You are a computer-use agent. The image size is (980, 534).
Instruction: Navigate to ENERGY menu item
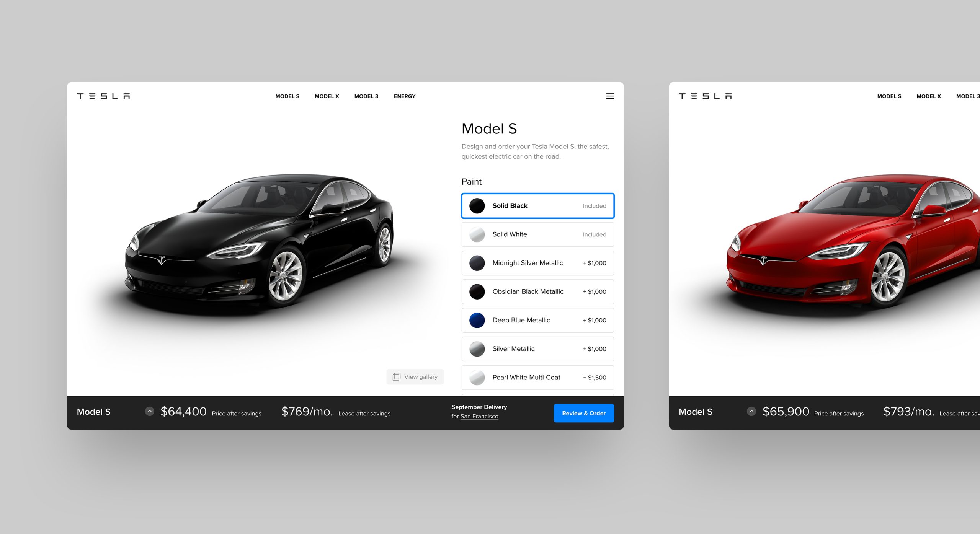pos(404,96)
